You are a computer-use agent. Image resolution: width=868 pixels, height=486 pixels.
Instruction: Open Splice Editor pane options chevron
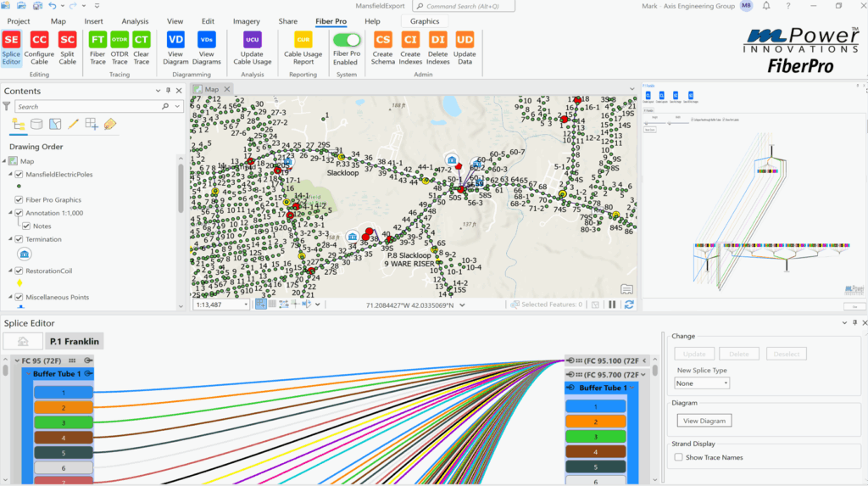click(844, 322)
